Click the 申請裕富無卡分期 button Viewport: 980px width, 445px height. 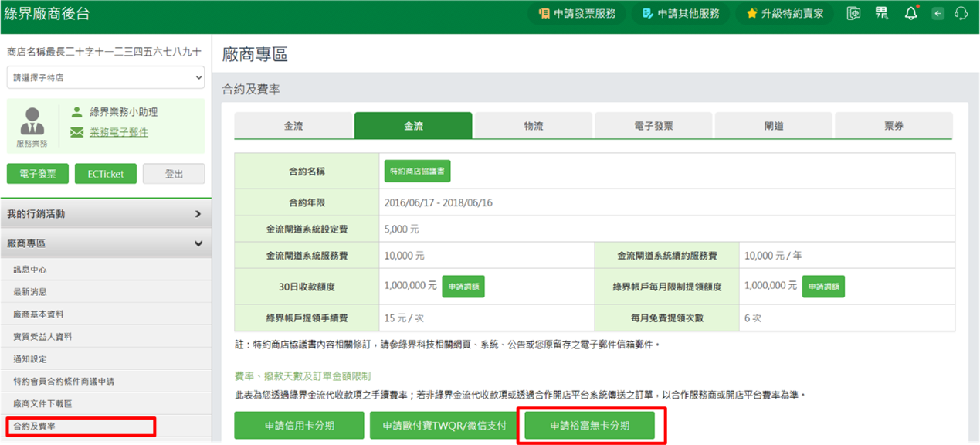589,426
